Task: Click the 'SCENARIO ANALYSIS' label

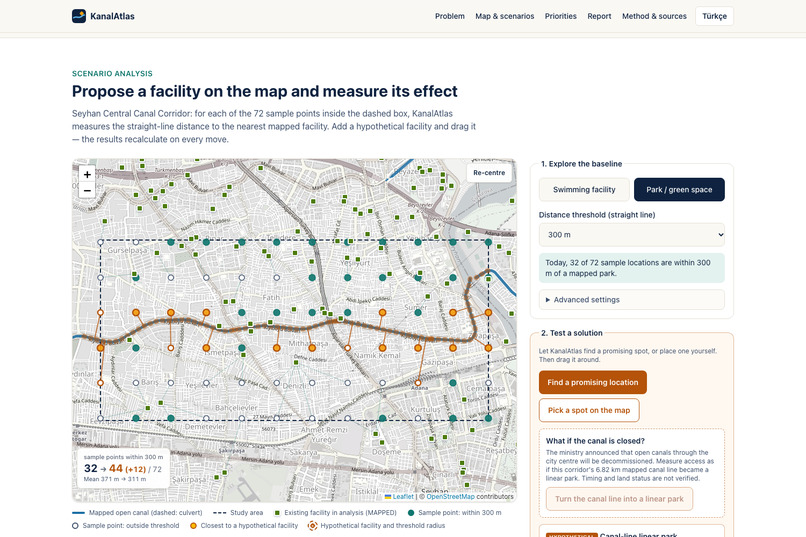Action: pyautogui.click(x=112, y=73)
